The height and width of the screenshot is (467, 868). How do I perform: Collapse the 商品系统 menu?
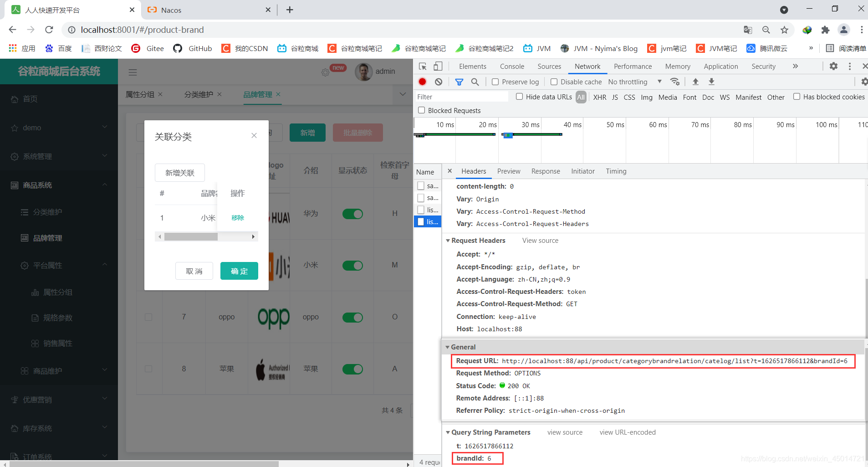[59, 185]
